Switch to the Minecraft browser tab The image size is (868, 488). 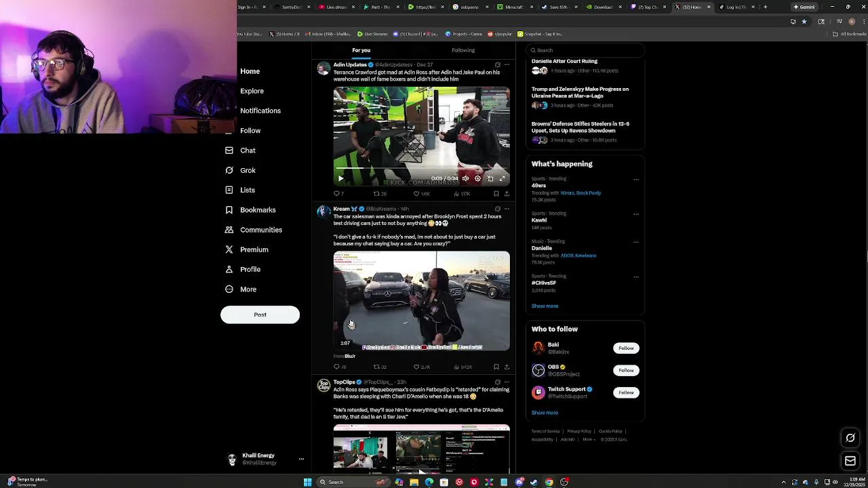point(515,7)
